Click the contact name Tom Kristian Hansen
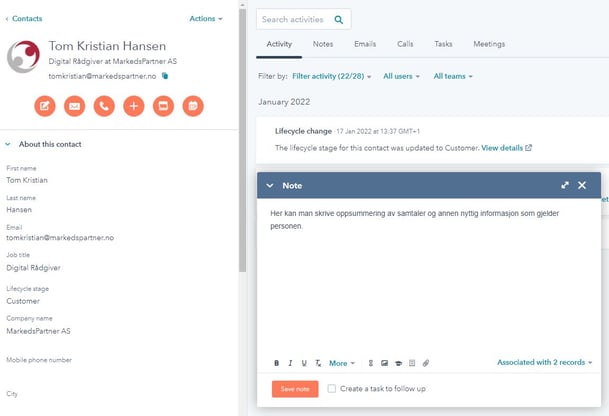Image resolution: width=609 pixels, height=416 pixels. click(x=107, y=46)
